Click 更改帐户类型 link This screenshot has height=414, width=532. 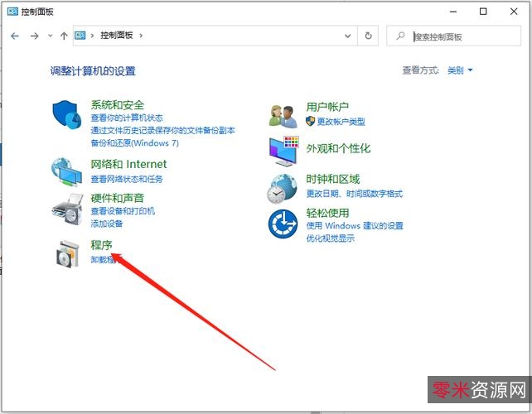[x=341, y=122]
